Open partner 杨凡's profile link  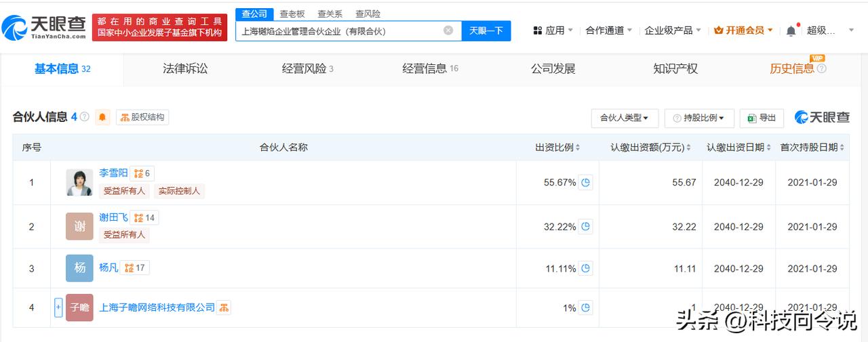(x=108, y=268)
